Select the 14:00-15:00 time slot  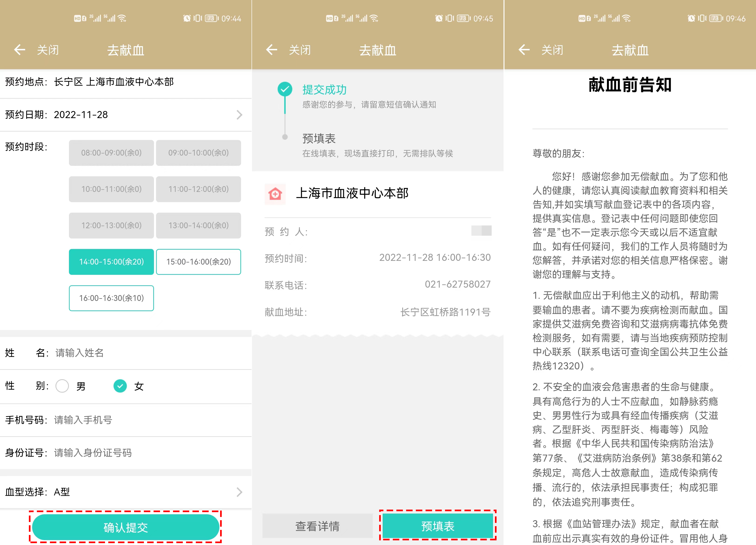tap(111, 262)
